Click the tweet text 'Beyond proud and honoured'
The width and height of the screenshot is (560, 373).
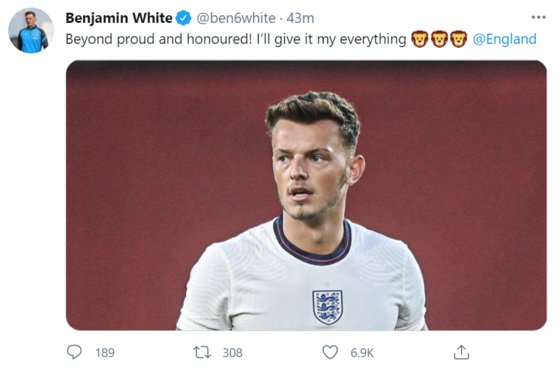[x=159, y=39]
